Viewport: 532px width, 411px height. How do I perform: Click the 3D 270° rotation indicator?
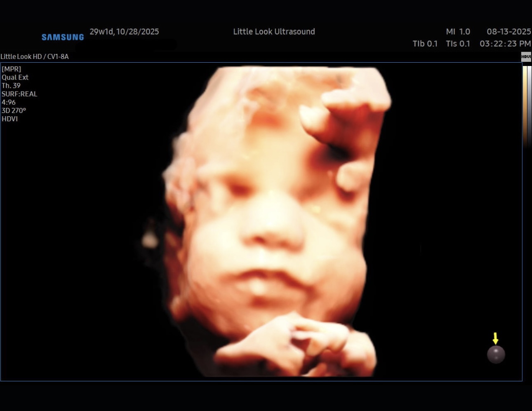tap(14, 110)
